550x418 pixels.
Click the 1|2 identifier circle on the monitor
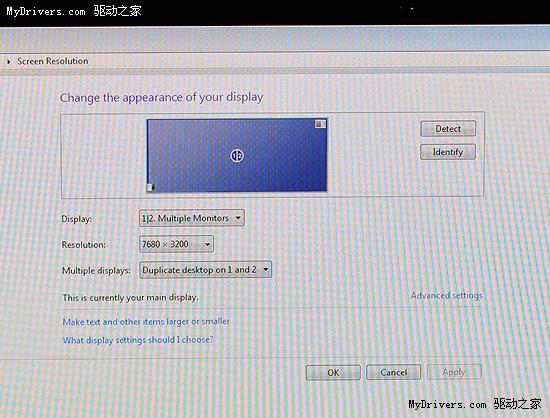point(237,155)
